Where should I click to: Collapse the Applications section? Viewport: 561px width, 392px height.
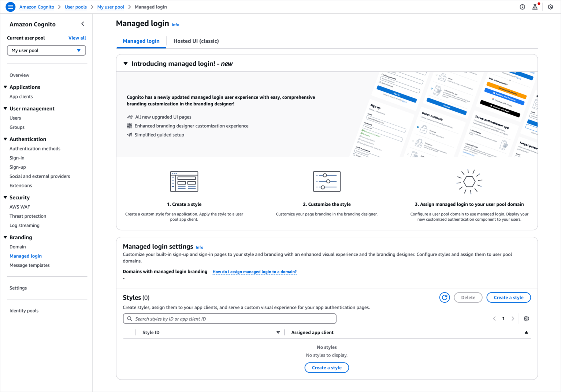(5, 87)
